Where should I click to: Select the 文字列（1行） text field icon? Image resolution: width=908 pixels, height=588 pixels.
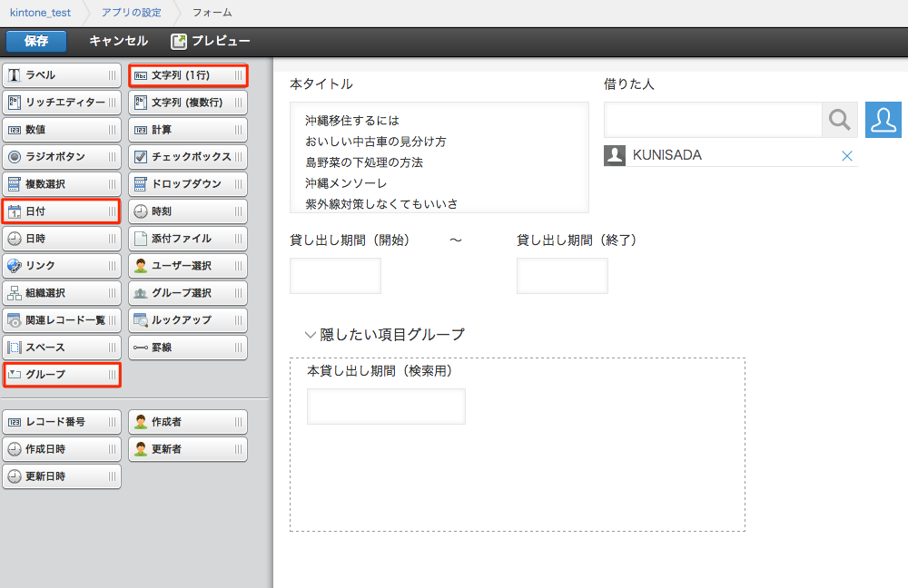pyautogui.click(x=187, y=75)
